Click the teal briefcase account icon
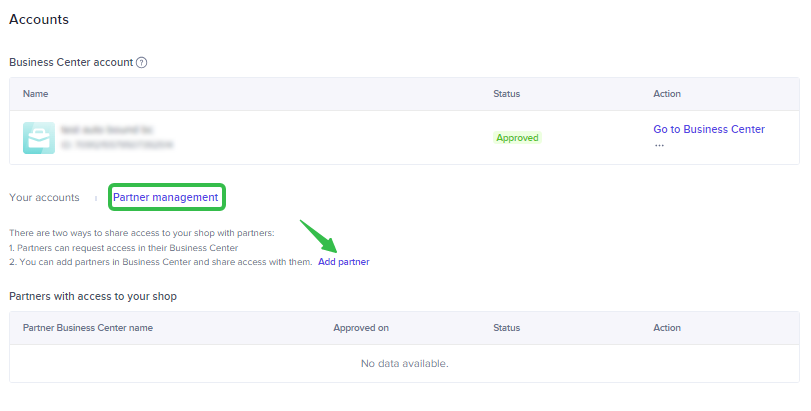The height and width of the screenshot is (411, 811). (39, 138)
